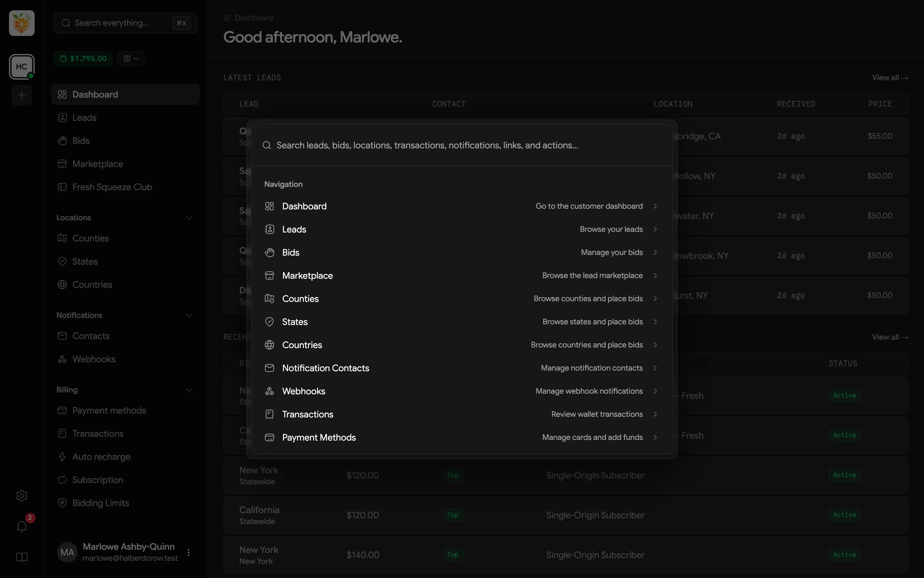Open Auto recharge in sidebar

pyautogui.click(x=125, y=457)
